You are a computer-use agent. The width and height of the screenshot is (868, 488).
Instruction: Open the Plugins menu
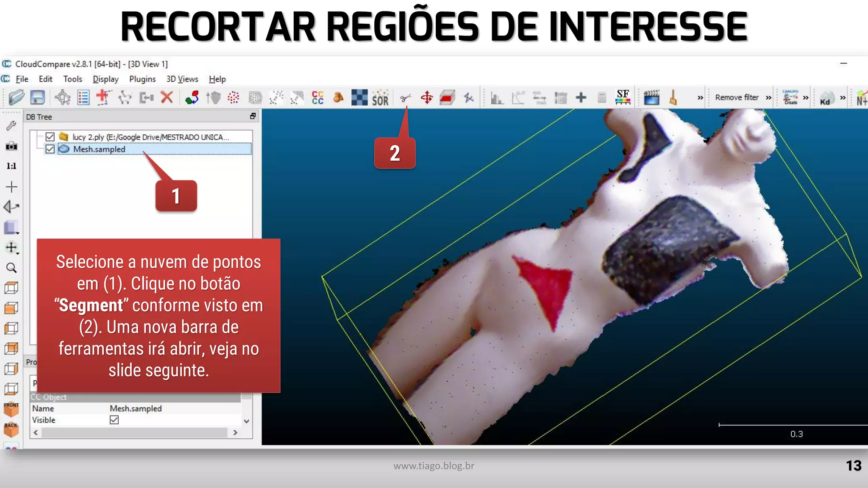(142, 79)
